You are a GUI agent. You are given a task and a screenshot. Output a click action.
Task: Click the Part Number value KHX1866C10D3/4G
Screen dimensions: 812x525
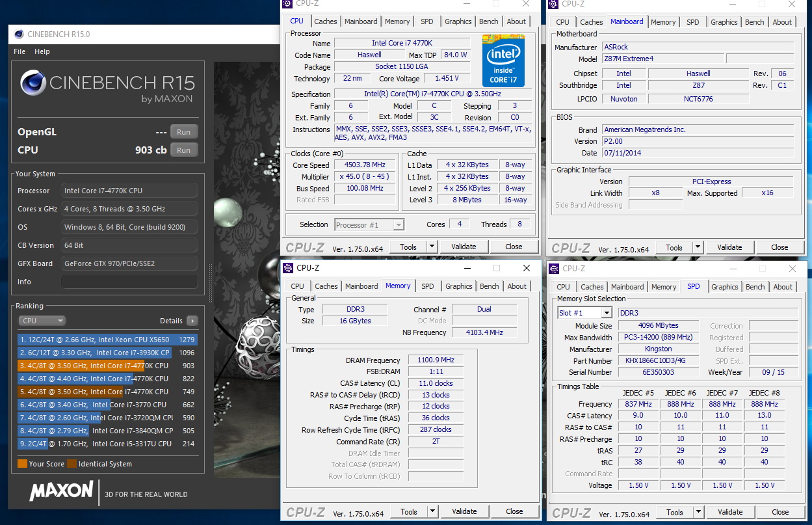[x=658, y=360]
